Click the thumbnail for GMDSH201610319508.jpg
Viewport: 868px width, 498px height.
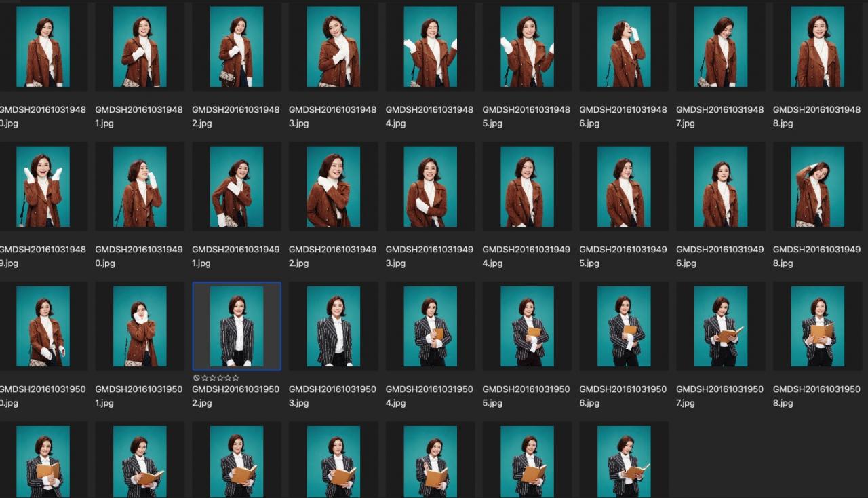(817, 326)
